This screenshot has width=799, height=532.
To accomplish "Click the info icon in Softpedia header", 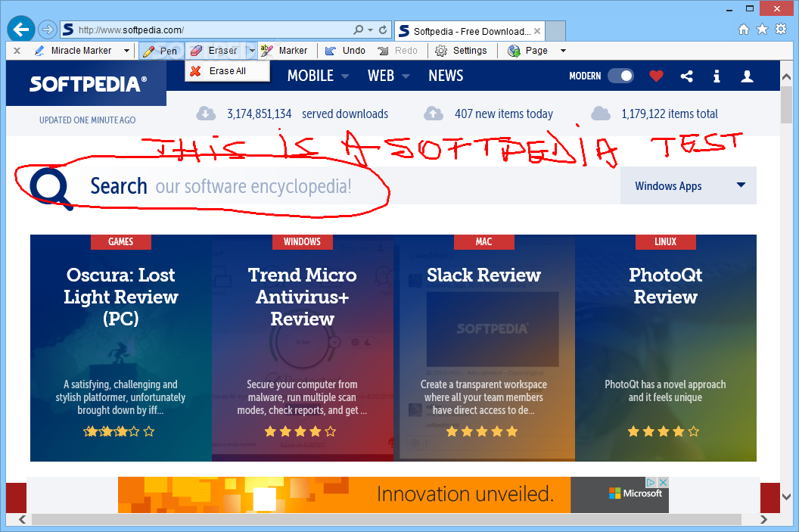I will tap(717, 76).
